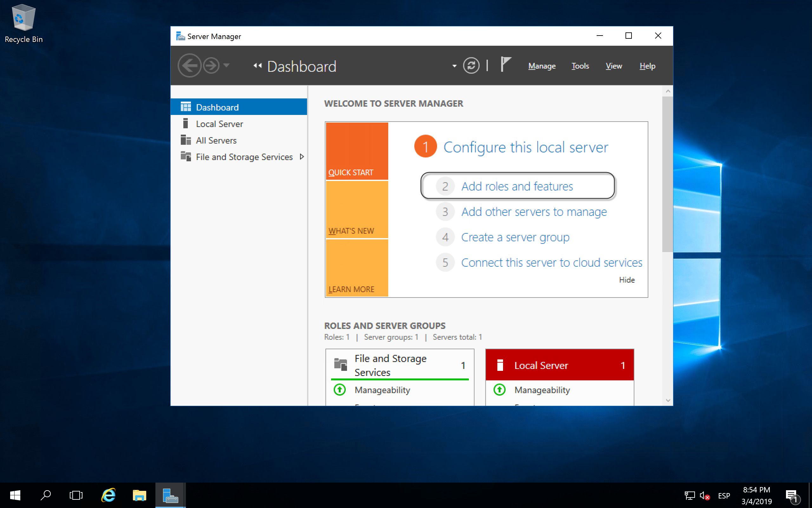Click Connect this server to cloud services
The height and width of the screenshot is (508, 812).
pyautogui.click(x=551, y=262)
